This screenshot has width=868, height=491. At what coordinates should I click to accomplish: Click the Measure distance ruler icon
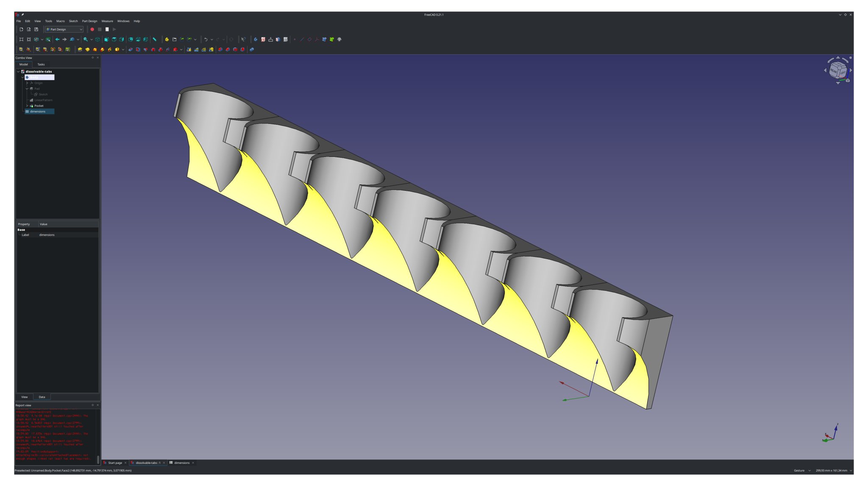pyautogui.click(x=155, y=39)
